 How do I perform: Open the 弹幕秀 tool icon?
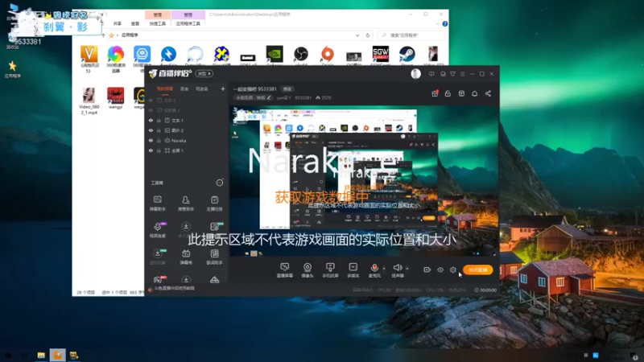click(x=186, y=257)
